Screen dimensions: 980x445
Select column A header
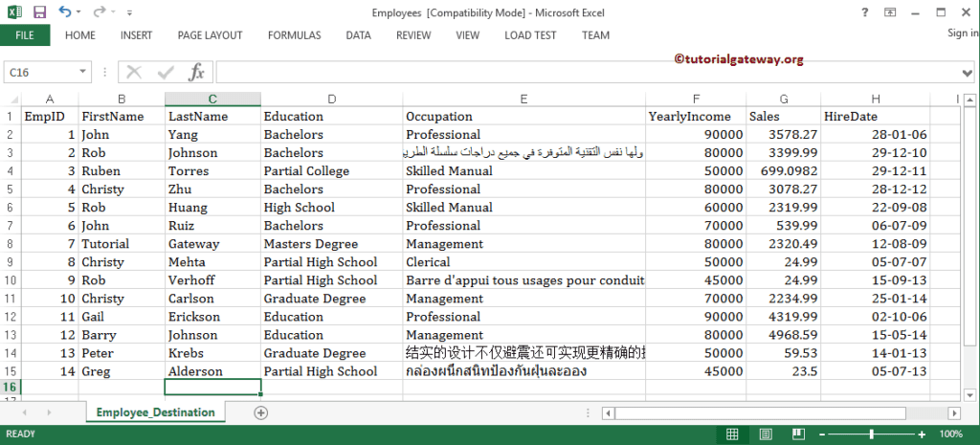50,99
